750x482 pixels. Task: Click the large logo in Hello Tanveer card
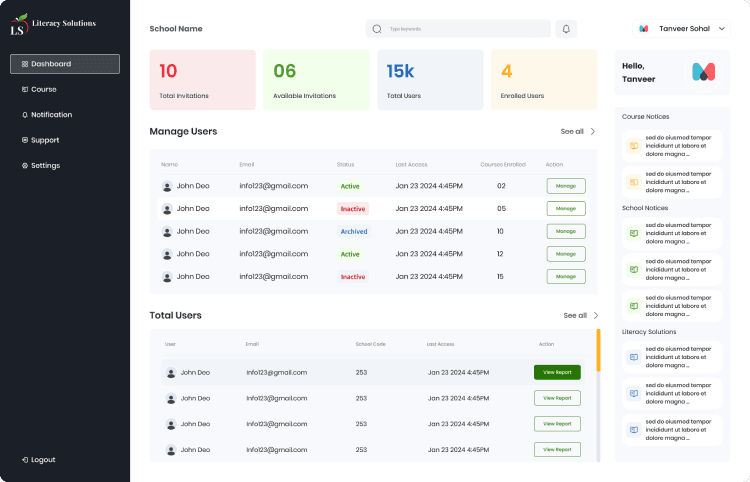703,72
